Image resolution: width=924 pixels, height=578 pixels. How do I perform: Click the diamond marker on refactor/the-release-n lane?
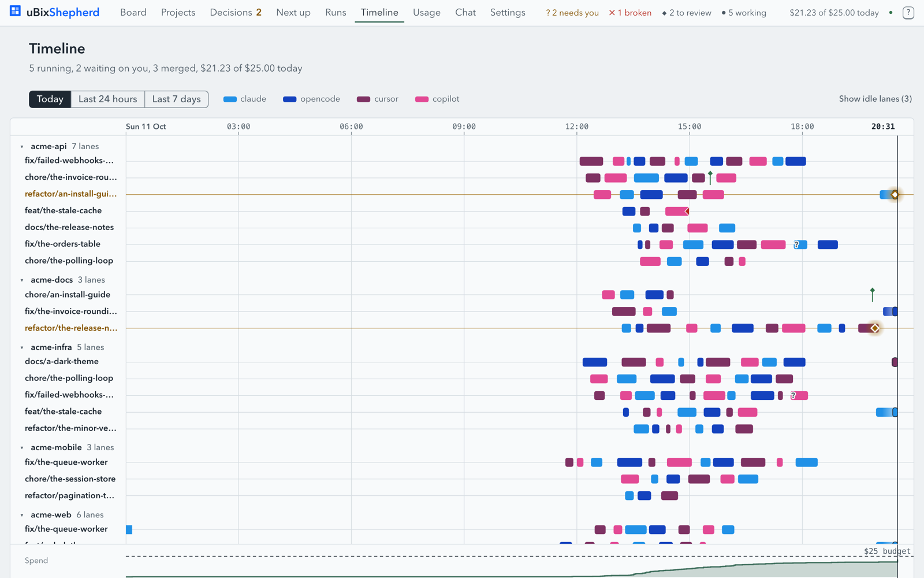pos(875,328)
